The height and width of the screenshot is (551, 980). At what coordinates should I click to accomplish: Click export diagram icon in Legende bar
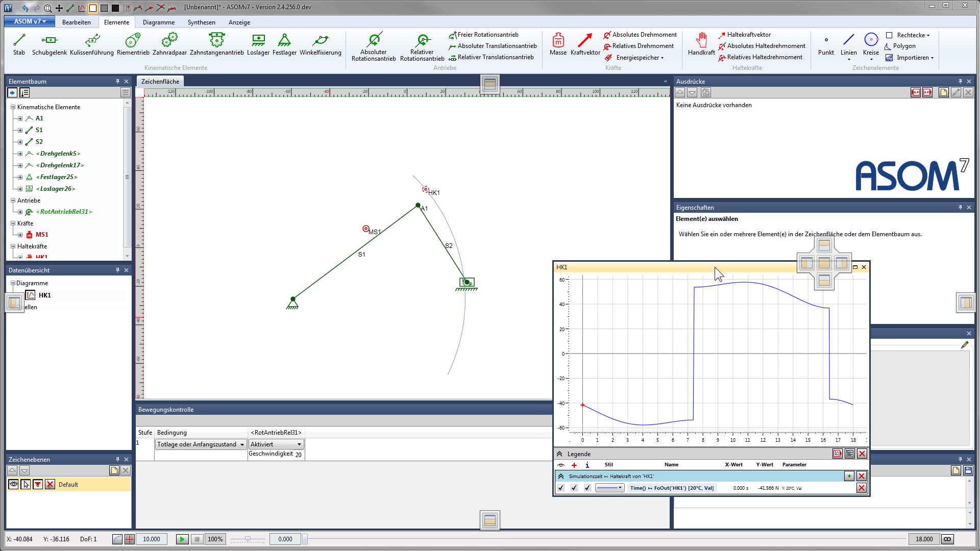[x=838, y=454]
